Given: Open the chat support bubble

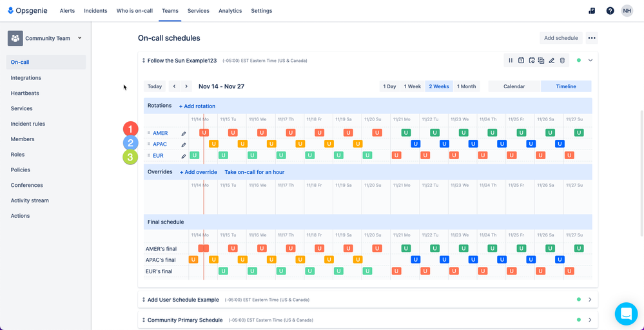Looking at the screenshot, I should (626, 314).
